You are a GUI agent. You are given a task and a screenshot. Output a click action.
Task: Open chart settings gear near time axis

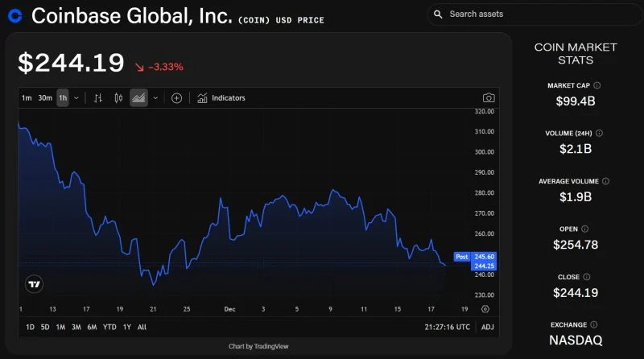click(x=485, y=309)
